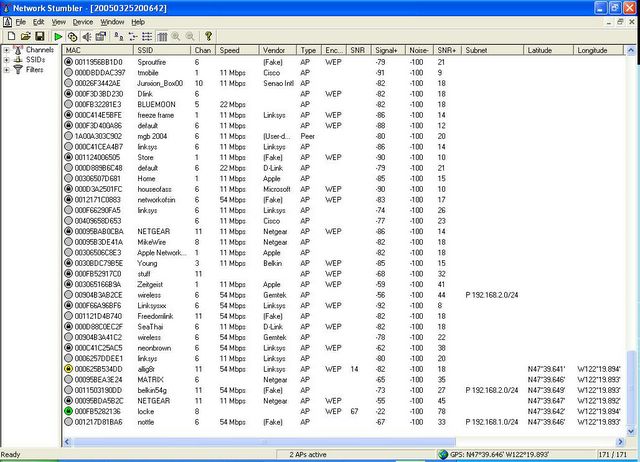Click lock icon of Zeitgeist row
The width and height of the screenshot is (640, 462).
tap(69, 284)
